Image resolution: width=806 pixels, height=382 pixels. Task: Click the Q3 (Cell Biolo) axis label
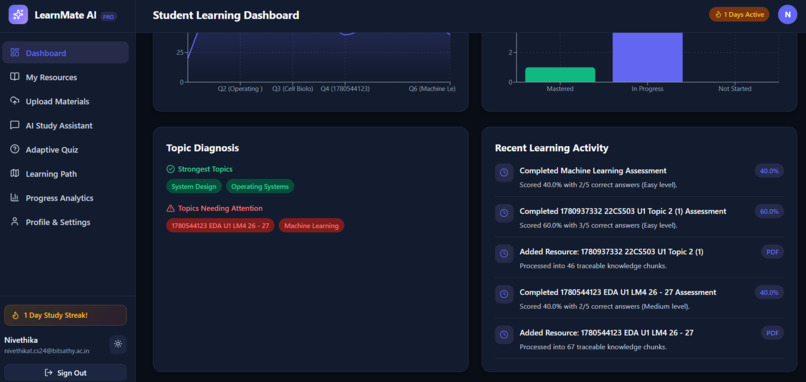[x=292, y=88]
